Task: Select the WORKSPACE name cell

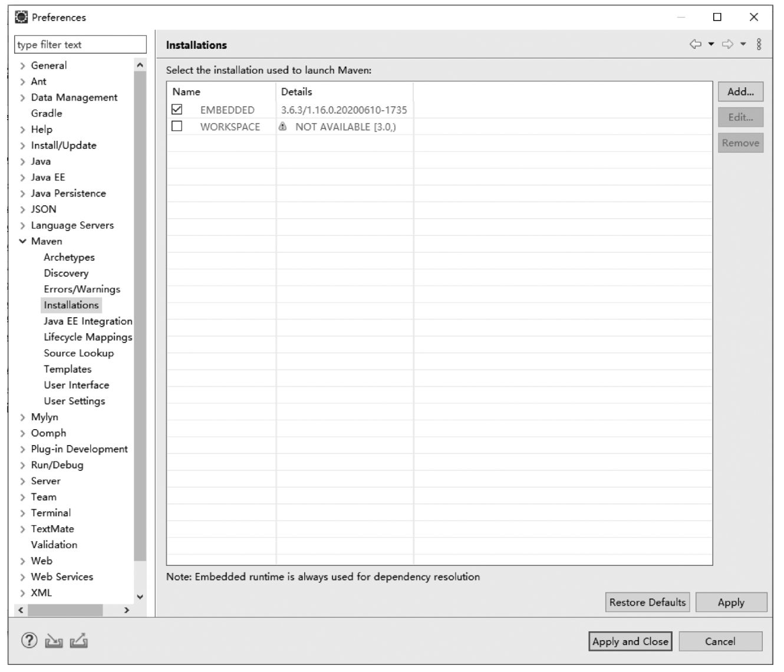Action: [x=230, y=127]
